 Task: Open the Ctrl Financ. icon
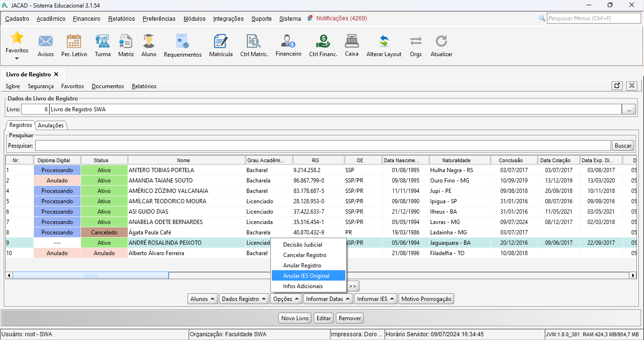[x=323, y=41]
